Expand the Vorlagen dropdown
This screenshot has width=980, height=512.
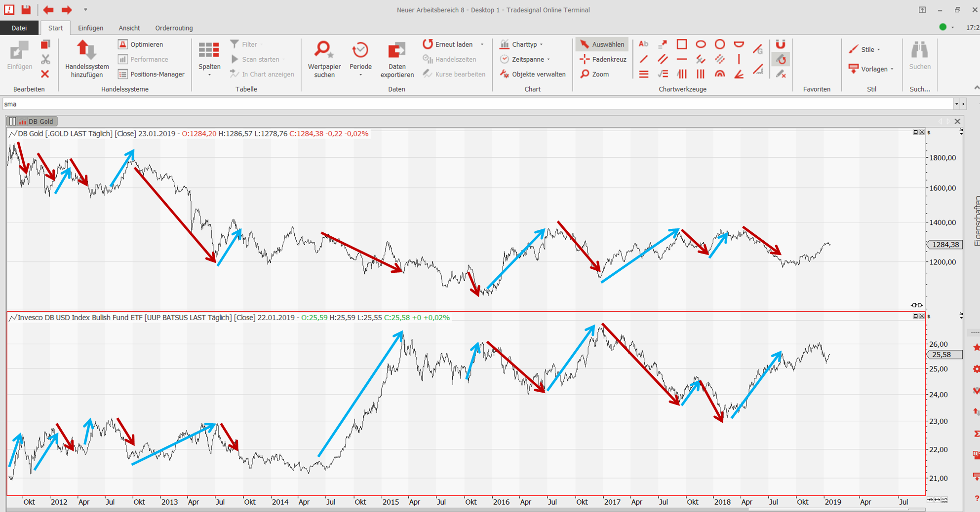coord(873,69)
